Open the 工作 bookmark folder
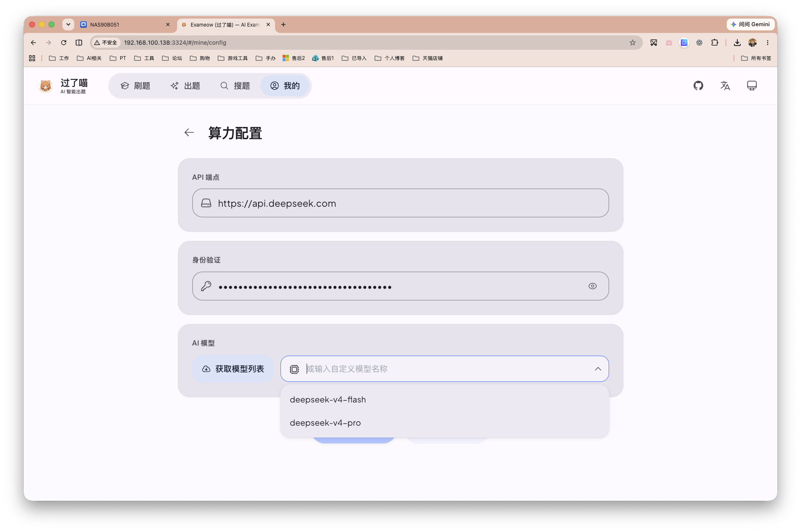This screenshot has height=532, width=801. click(x=59, y=58)
